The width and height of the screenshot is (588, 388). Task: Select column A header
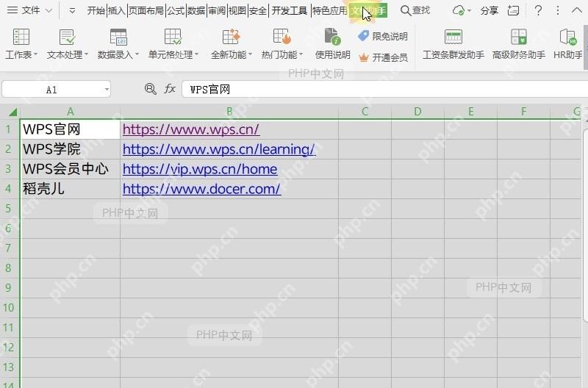point(71,112)
